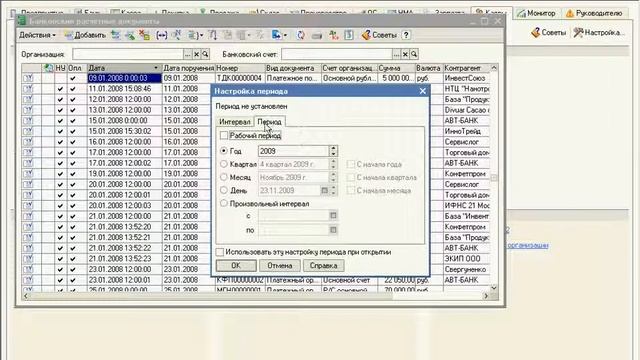640x360 pixels.
Task: Click Настройка... with tools icon in main window
Action: (x=598, y=32)
